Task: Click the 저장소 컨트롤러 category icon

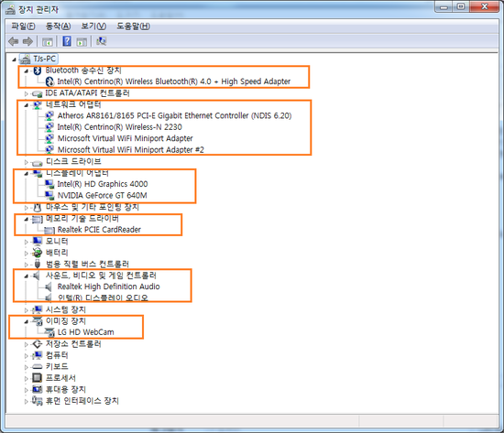Action: click(38, 344)
